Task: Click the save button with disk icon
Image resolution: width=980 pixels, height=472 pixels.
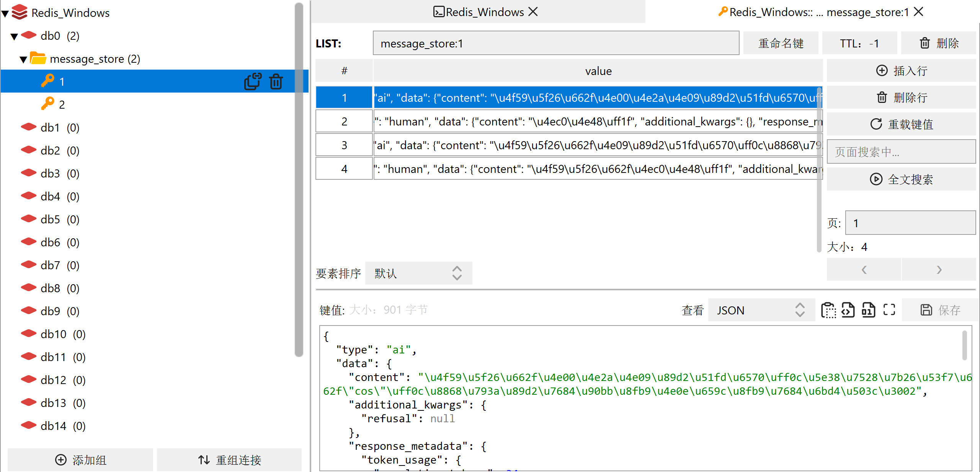Action: (940, 310)
